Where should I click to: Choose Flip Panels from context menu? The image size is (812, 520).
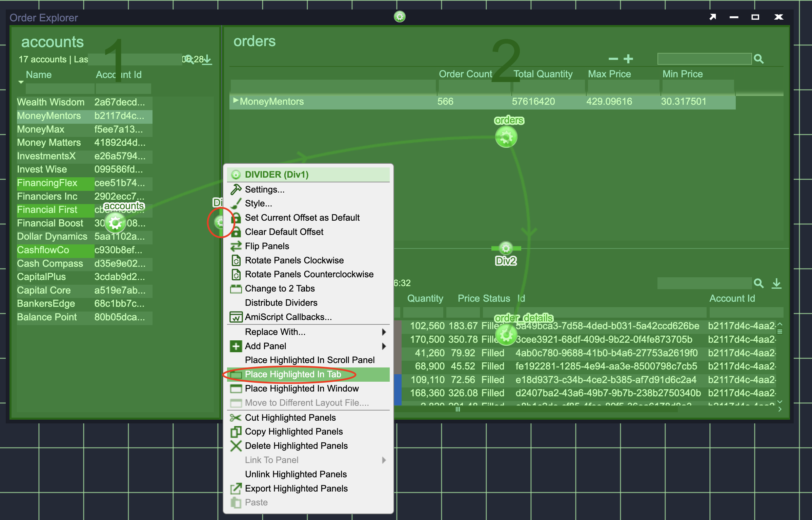(267, 246)
